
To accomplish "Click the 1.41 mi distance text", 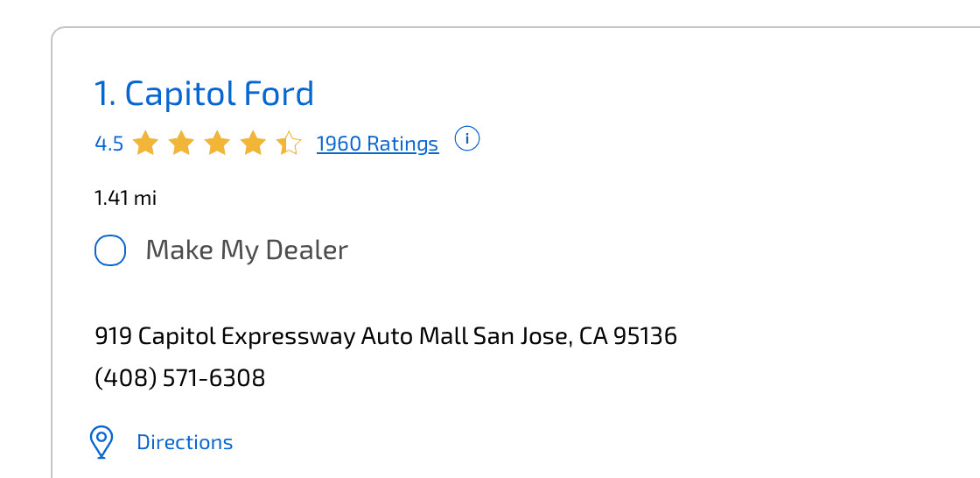I will tap(125, 198).
